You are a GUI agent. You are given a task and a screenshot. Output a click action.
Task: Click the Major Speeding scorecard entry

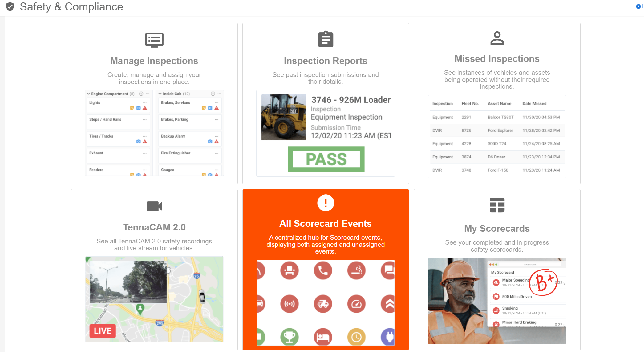point(528,282)
